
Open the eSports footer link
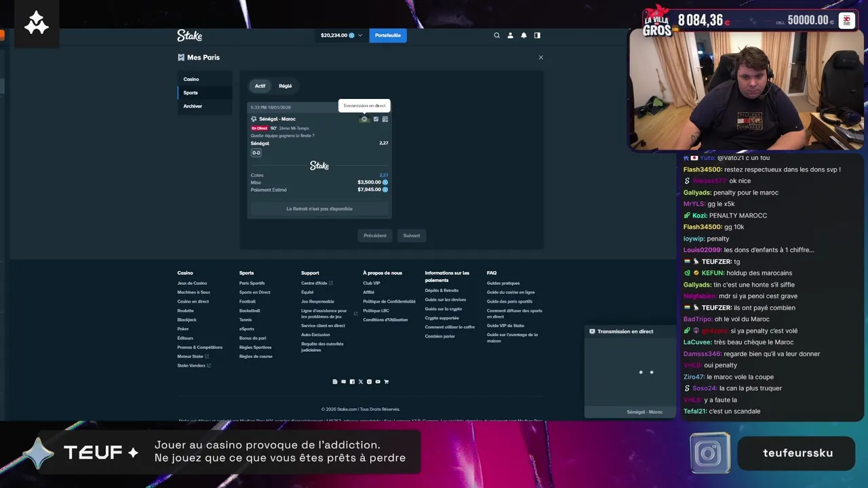pos(246,329)
